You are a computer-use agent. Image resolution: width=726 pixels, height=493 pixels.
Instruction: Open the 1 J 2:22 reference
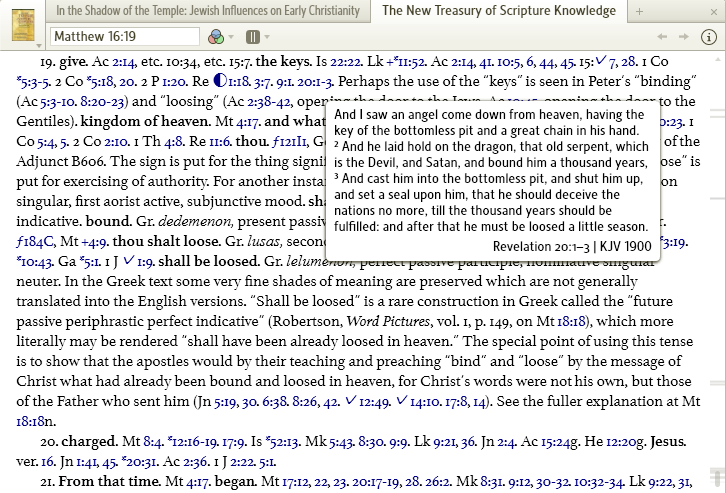pos(243,461)
